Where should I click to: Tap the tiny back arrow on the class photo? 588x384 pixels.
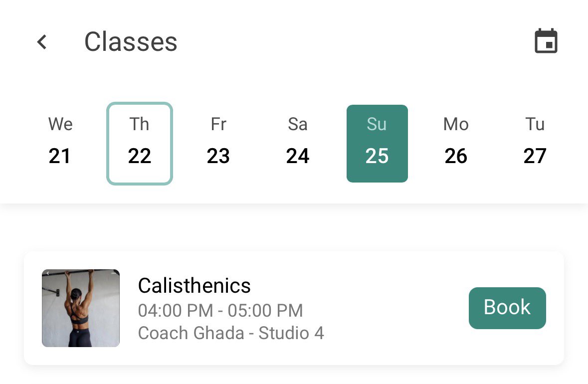(47, 273)
